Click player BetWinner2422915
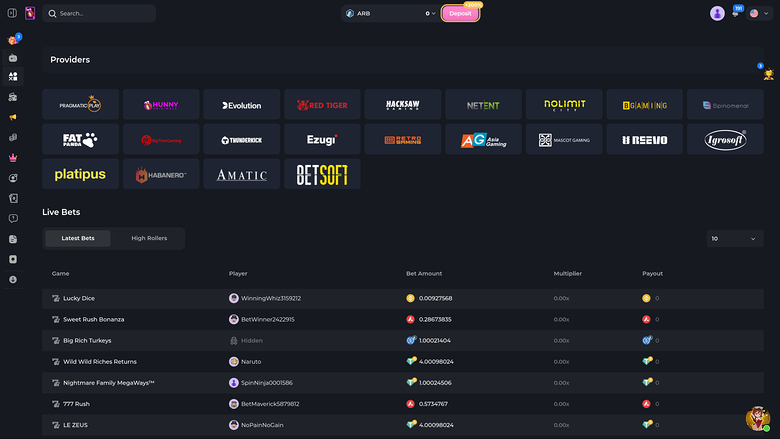The image size is (780, 439). 268,319
